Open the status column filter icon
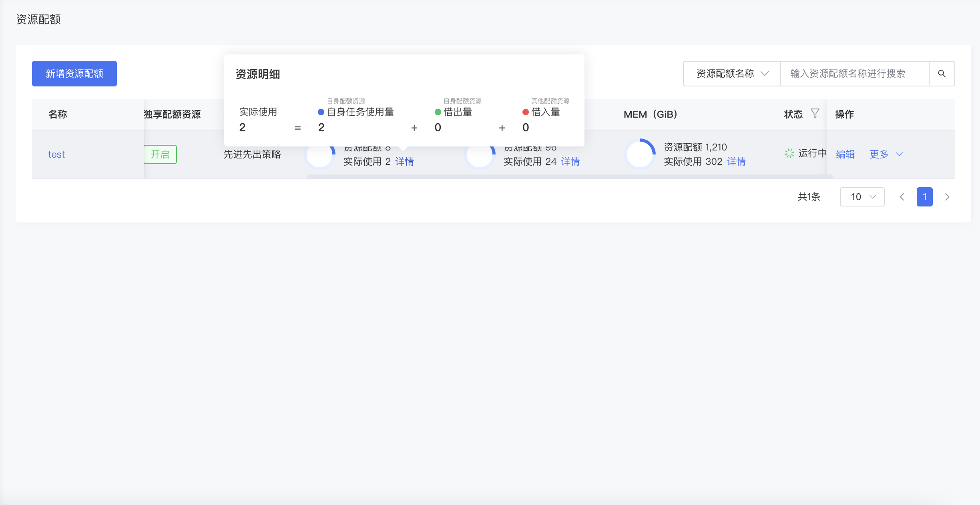 815,114
